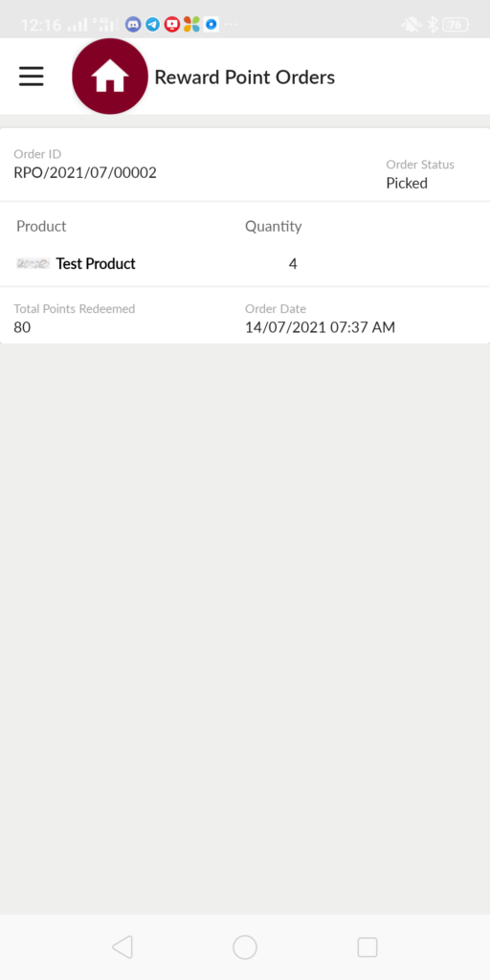Image resolution: width=490 pixels, height=980 pixels.
Task: Tap the Android back navigation button
Action: click(x=122, y=947)
